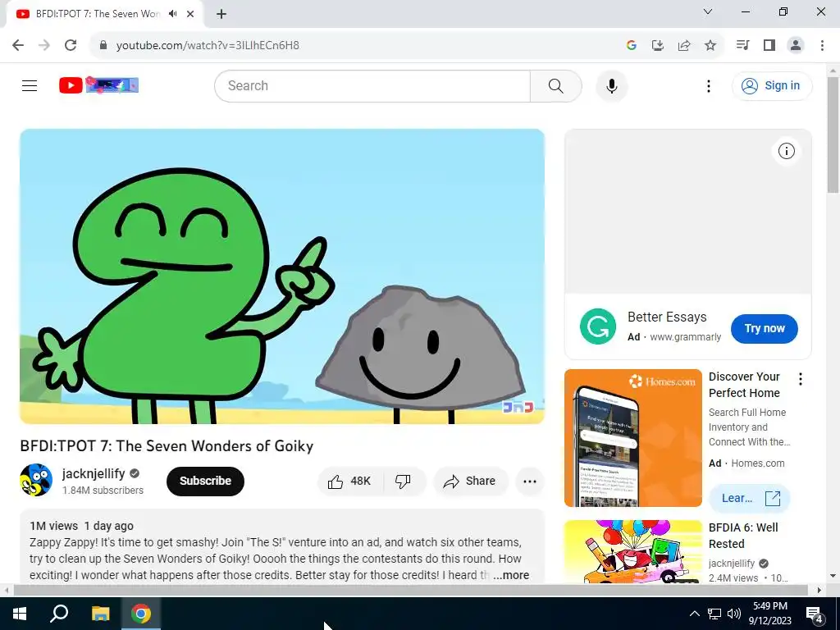Click the Chrome taskbar icon
The height and width of the screenshot is (630, 840).
click(x=141, y=614)
